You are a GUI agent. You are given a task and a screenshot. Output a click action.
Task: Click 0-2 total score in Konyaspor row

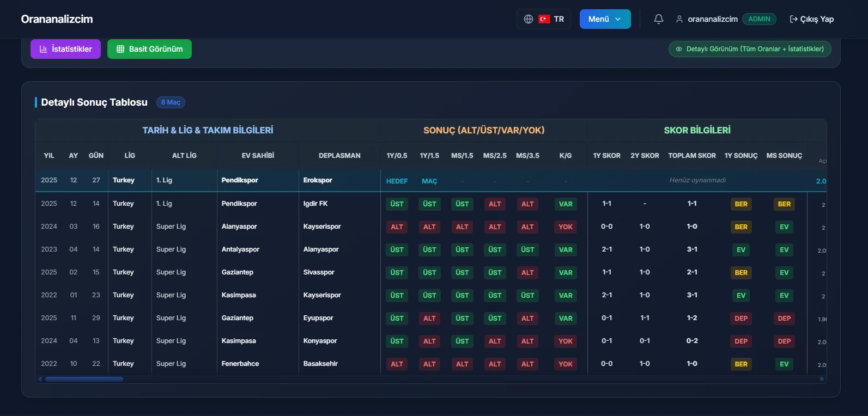click(x=692, y=341)
